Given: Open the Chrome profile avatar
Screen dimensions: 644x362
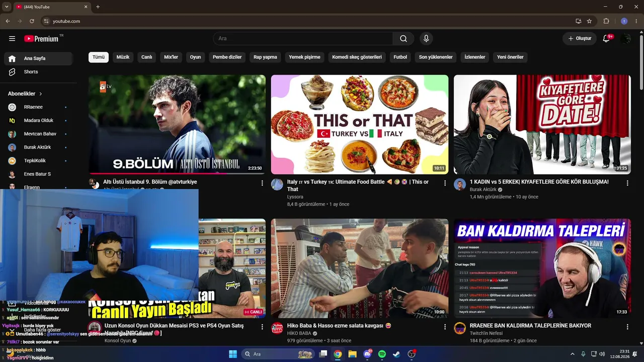Looking at the screenshot, I should pyautogui.click(x=624, y=21).
